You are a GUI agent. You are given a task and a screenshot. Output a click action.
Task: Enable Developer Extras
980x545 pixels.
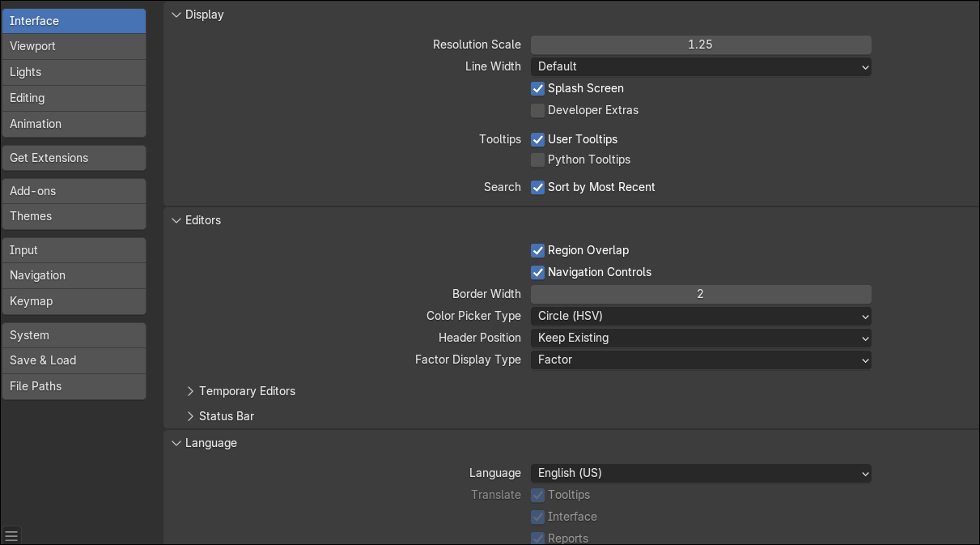538,110
